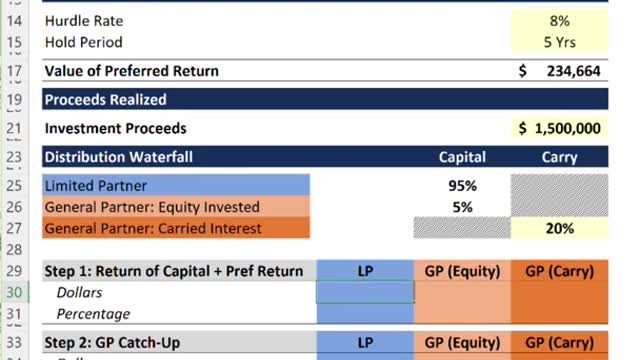Select the Investment Proceeds $1,500,000 cell
The width and height of the screenshot is (640, 360).
click(x=559, y=129)
